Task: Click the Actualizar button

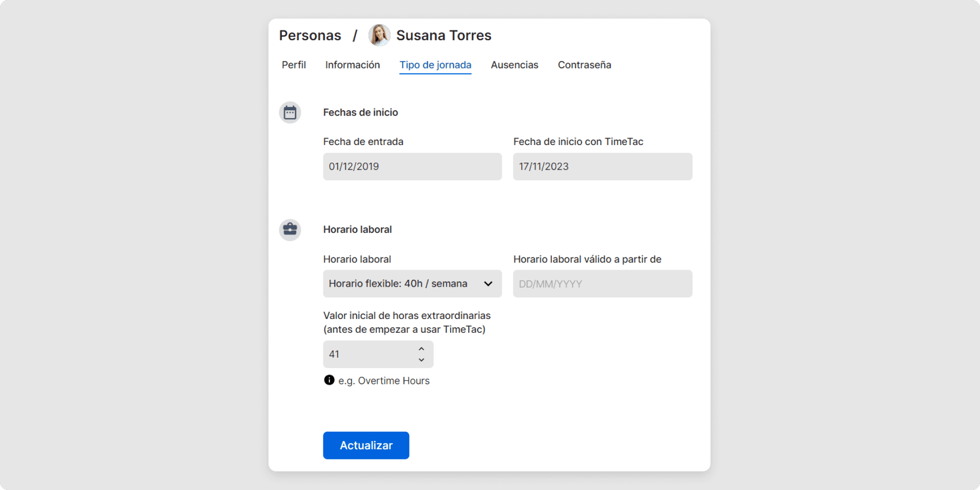Action: (x=365, y=445)
